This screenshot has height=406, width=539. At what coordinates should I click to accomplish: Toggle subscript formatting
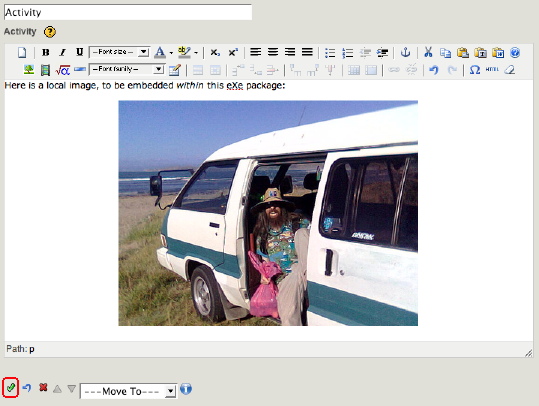pyautogui.click(x=215, y=53)
